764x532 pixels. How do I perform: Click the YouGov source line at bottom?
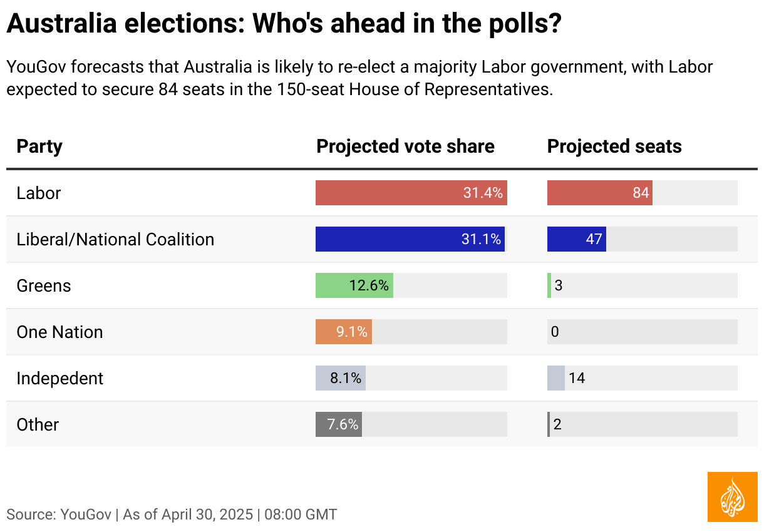(x=172, y=514)
